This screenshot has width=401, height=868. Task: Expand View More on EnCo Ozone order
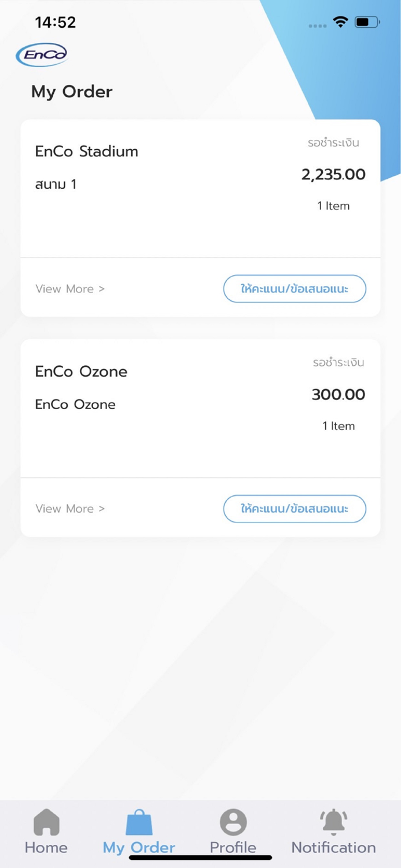(x=69, y=509)
